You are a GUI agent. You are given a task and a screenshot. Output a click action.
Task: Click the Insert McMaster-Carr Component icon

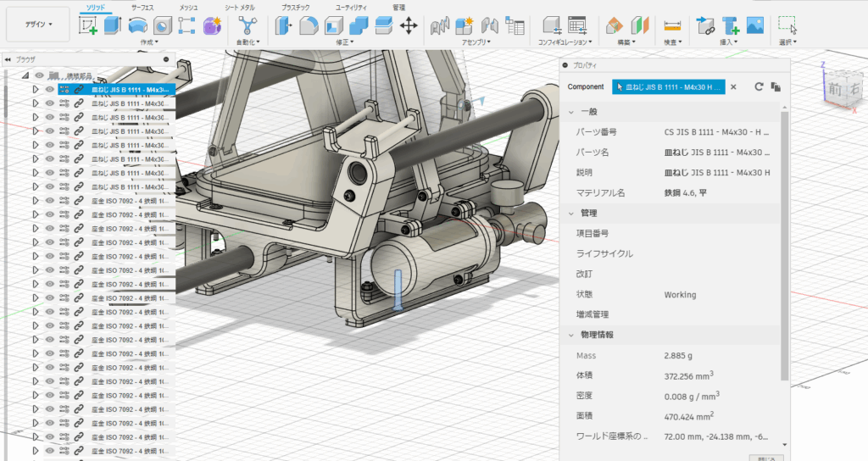coord(730,25)
